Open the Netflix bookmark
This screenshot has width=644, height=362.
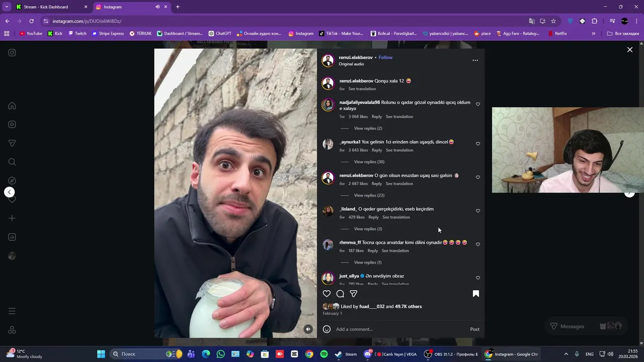[557, 34]
